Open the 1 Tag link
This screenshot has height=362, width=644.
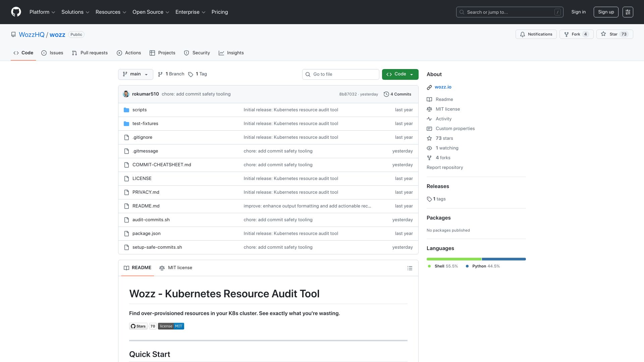click(x=198, y=74)
